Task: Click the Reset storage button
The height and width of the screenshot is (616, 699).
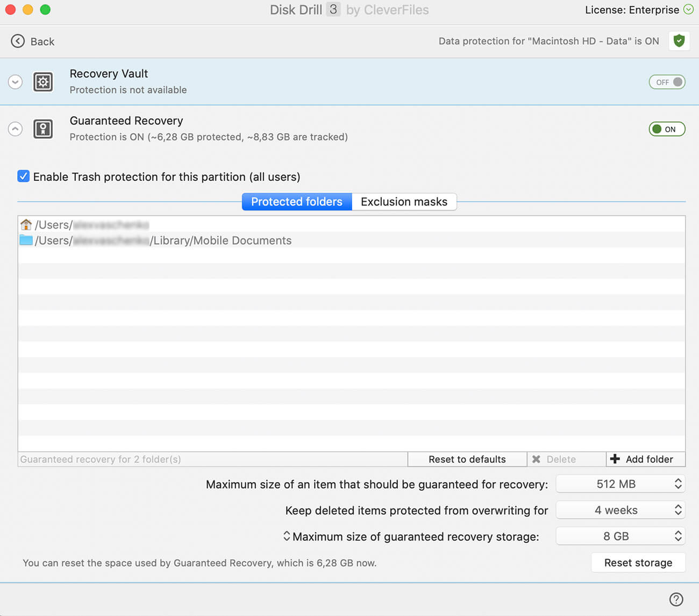Action: (638, 563)
